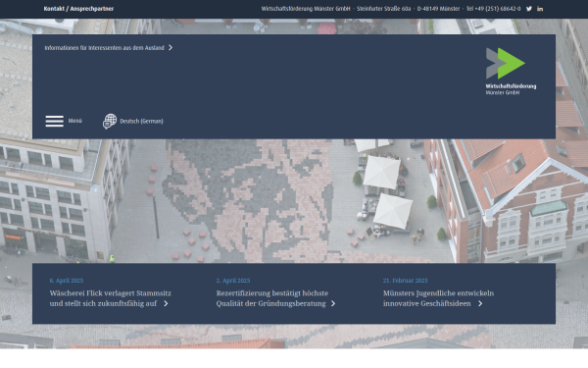588x368 pixels.
Task: Click the date 21. Februar 2025
Action: click(x=405, y=281)
